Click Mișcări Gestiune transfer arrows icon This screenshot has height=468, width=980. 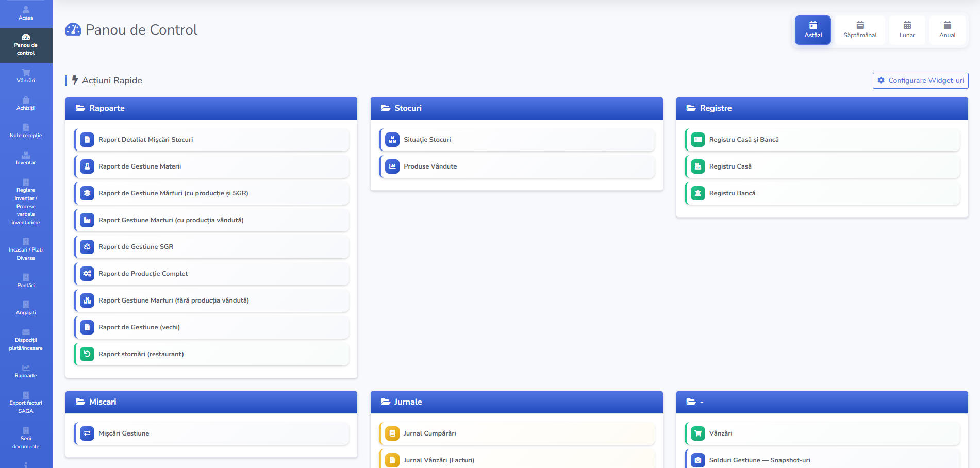click(87, 433)
